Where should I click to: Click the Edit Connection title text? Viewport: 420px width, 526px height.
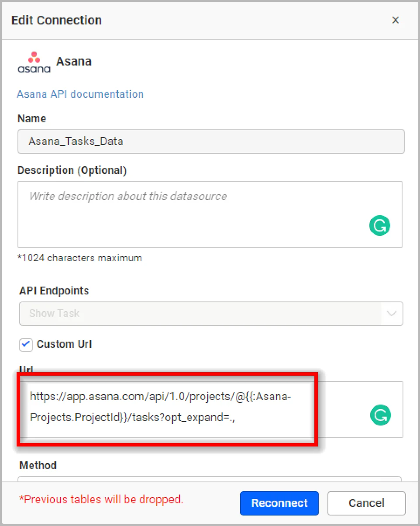pos(57,20)
